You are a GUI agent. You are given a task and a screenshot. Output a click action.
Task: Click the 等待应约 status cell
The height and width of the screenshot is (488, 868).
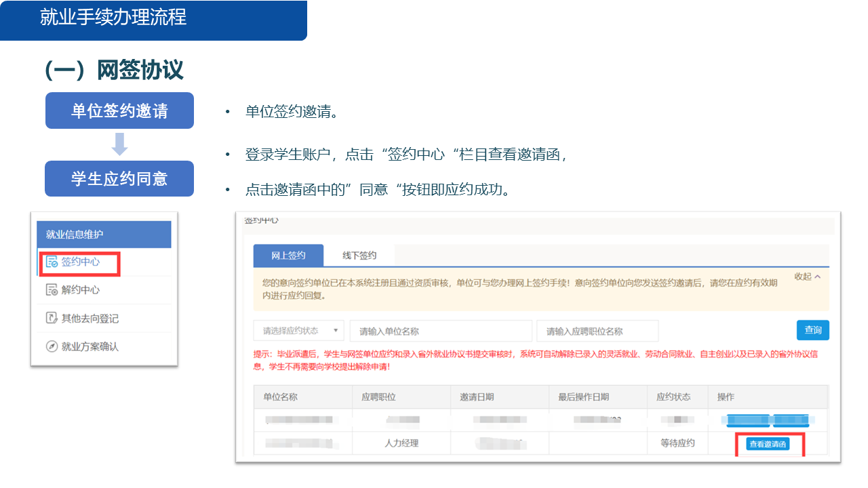coord(675,443)
